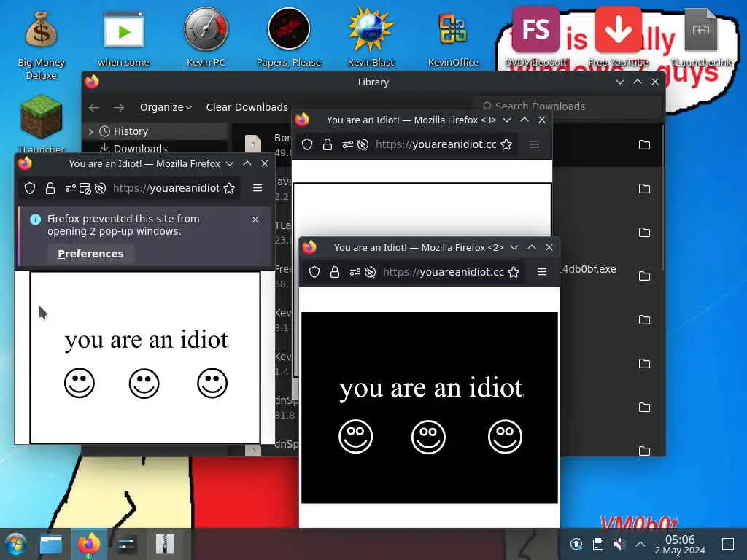This screenshot has height=560, width=747.
Task: Click shield icon in first Firefox idiot window
Action: click(x=30, y=188)
